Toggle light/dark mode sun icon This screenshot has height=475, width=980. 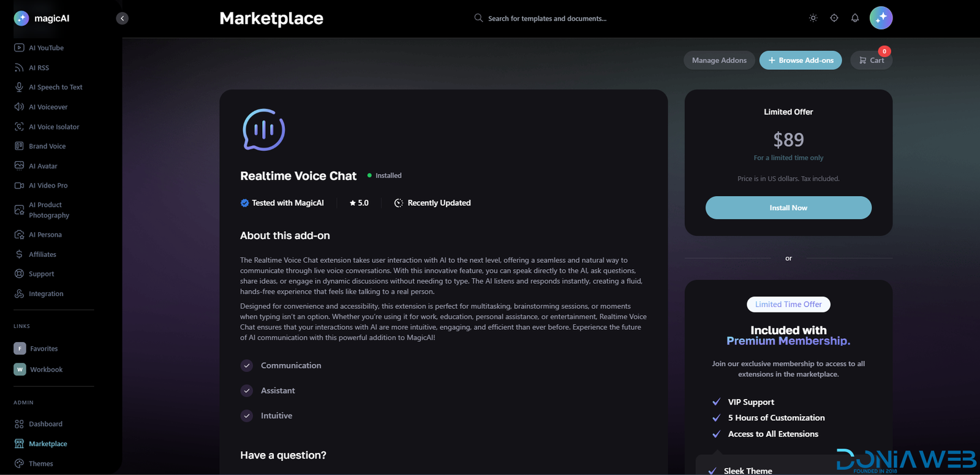tap(813, 18)
